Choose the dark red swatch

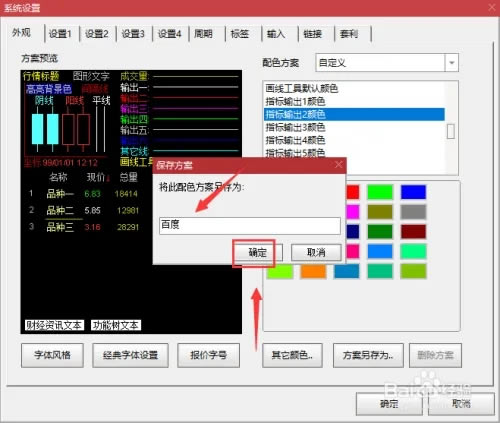413,232
